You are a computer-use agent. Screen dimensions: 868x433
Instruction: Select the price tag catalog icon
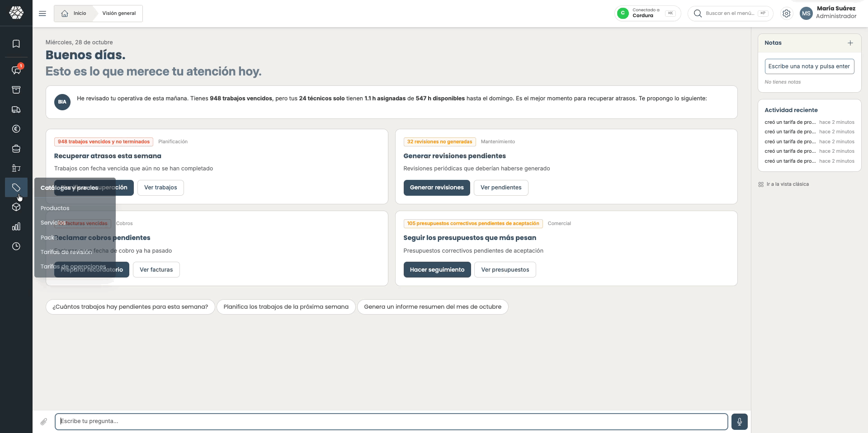tap(16, 188)
